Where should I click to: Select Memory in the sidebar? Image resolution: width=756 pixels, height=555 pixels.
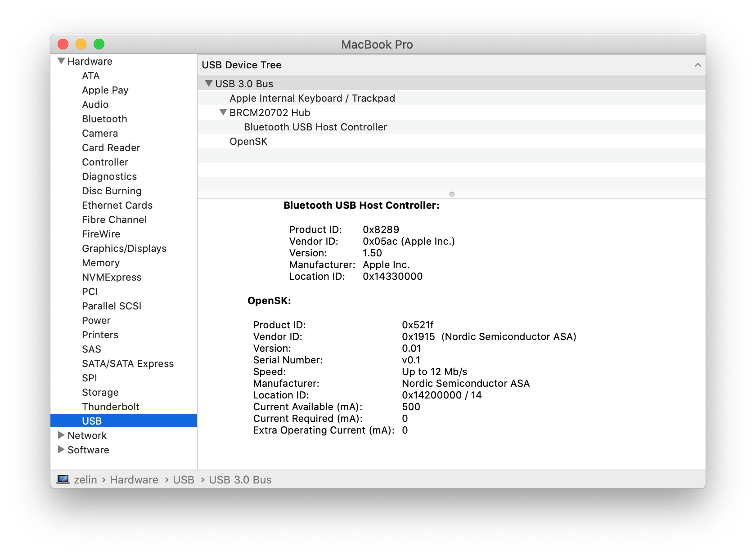pos(101,263)
